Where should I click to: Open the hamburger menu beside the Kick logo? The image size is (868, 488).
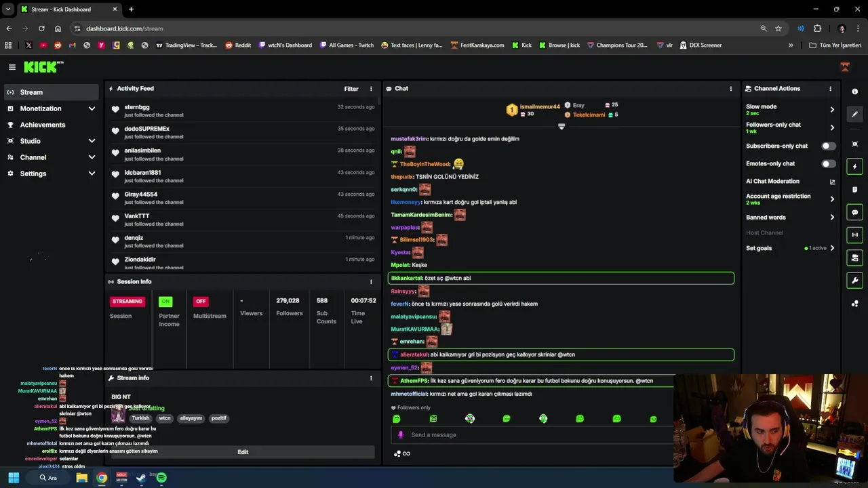tap(12, 67)
